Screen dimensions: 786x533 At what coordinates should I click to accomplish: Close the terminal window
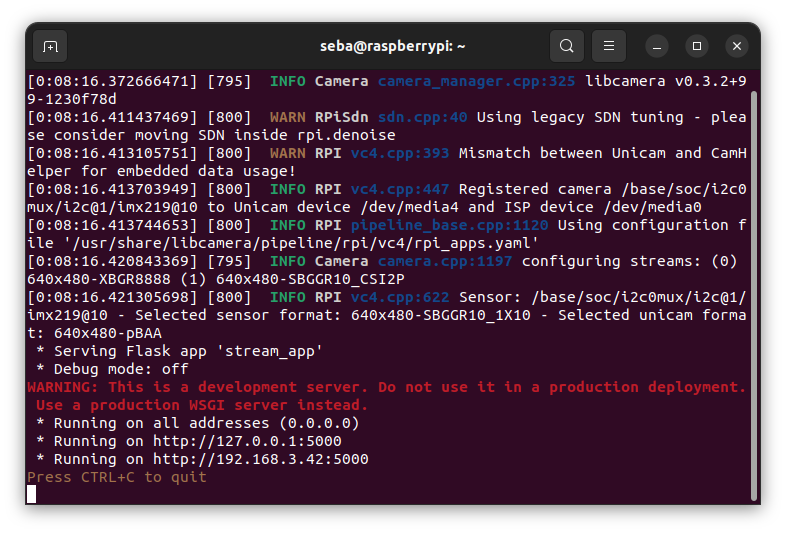737,46
